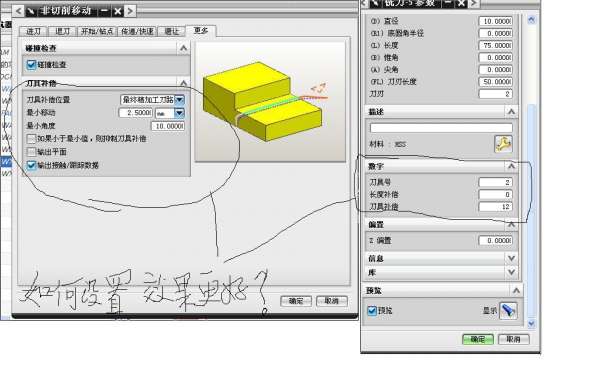Click the tool dialog vertical scrollbar thumb
Image resolution: width=600 pixels, height=380 pixels.
pyautogui.click(x=531, y=210)
